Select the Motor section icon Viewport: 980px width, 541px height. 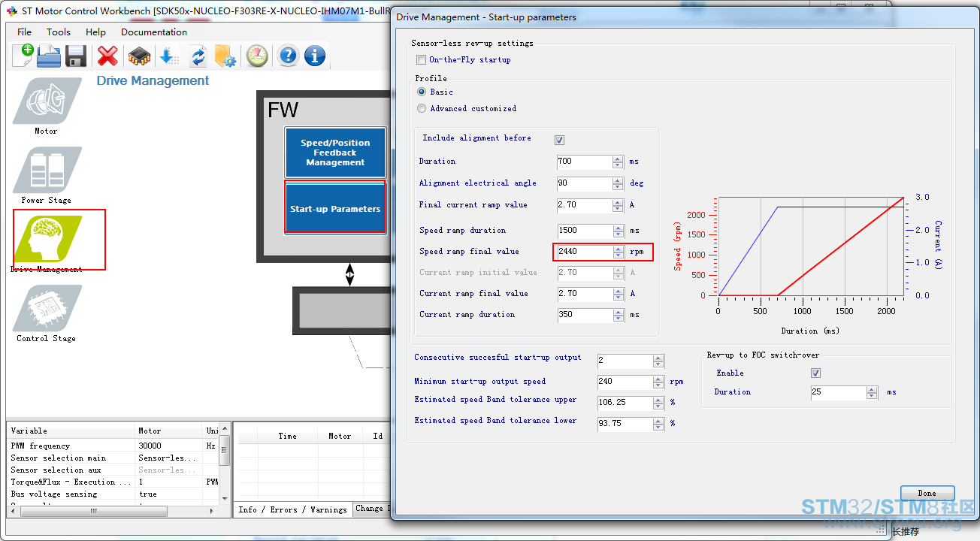pos(47,101)
